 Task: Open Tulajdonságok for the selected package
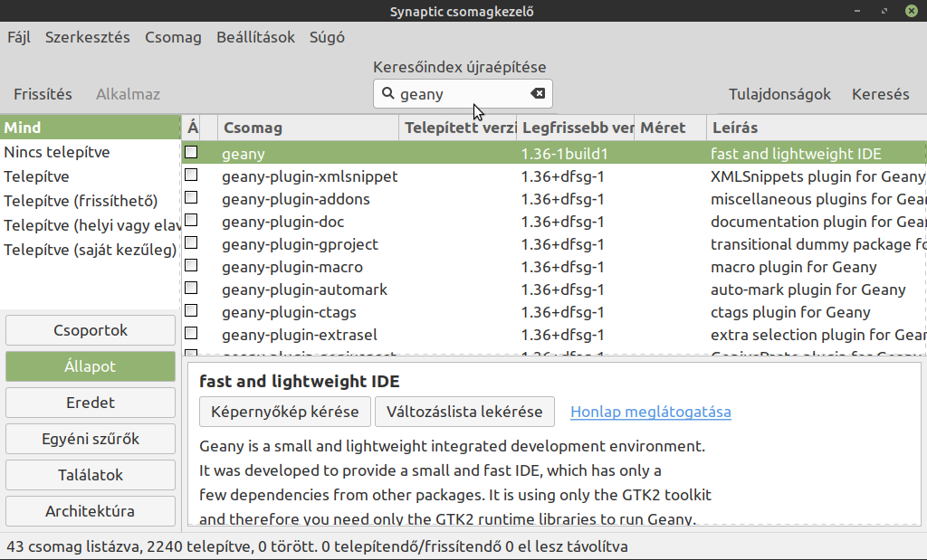[x=779, y=94]
